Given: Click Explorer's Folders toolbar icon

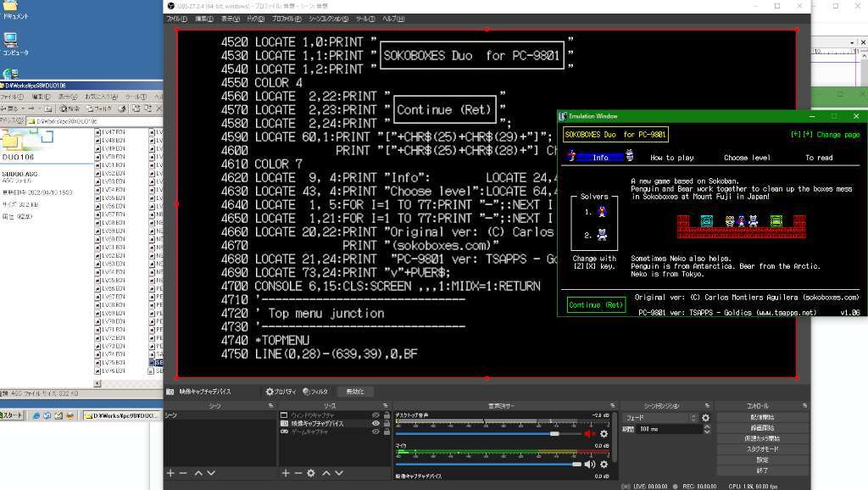Looking at the screenshot, I should pyautogui.click(x=100, y=109).
